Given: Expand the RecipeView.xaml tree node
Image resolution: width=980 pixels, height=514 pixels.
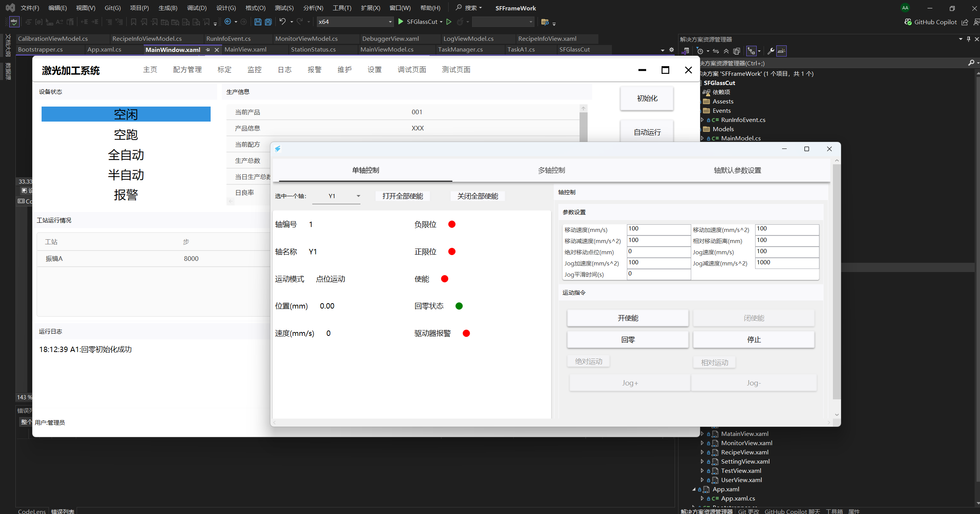Looking at the screenshot, I should 702,452.
